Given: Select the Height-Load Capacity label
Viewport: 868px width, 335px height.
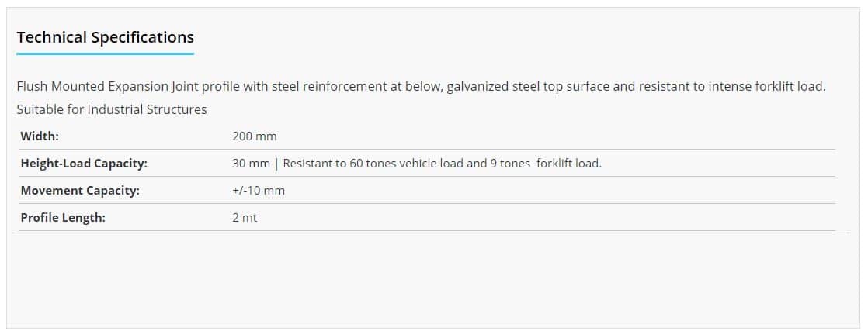Looking at the screenshot, I should click(x=84, y=164).
